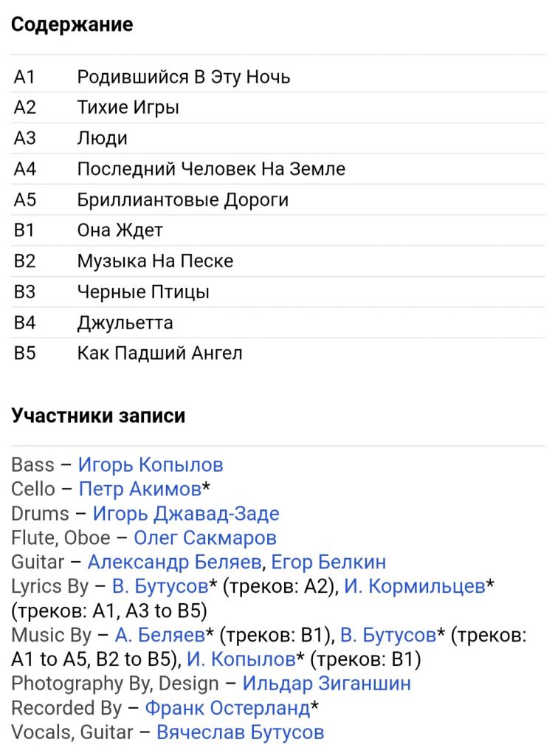The height and width of the screenshot is (756, 555).
Task: Follow the И. Копылов composer link
Action: click(x=241, y=659)
